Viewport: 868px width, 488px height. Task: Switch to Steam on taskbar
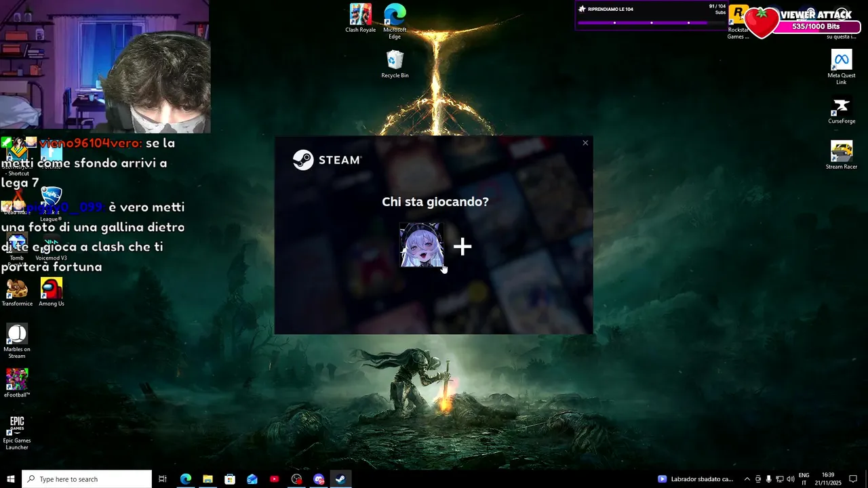(341, 479)
